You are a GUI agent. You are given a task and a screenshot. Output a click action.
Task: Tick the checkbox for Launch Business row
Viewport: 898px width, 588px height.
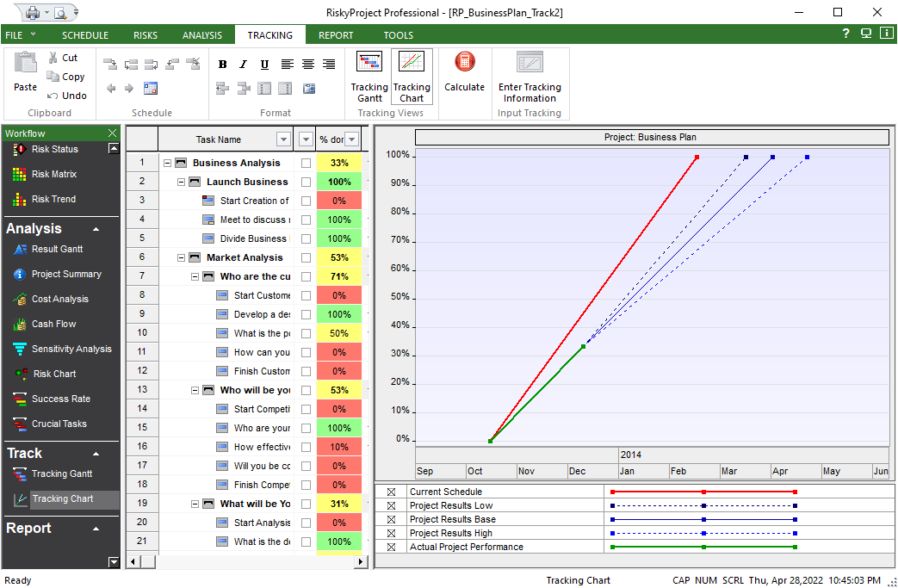click(x=306, y=182)
